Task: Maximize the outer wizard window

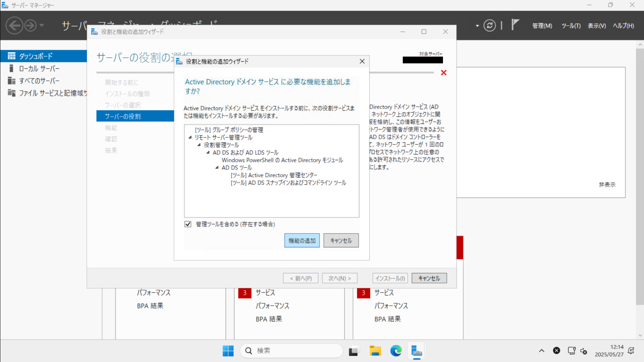Action: click(424, 32)
